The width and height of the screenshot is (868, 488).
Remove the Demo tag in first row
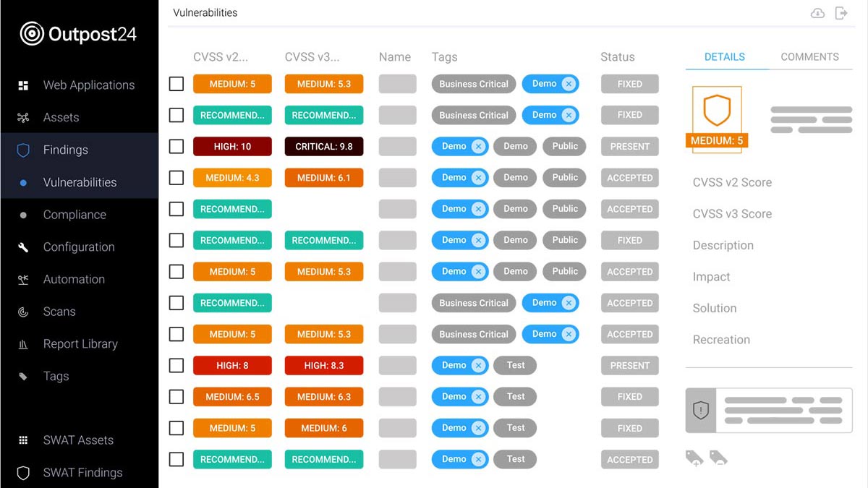coord(569,84)
